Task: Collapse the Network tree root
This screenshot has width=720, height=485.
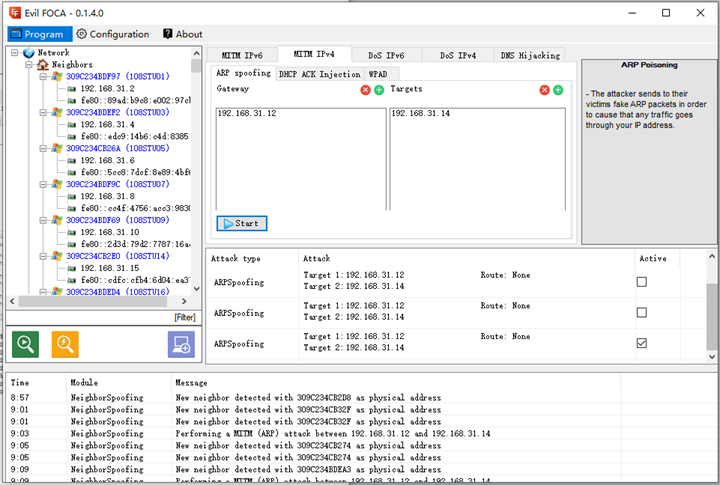Action: pos(15,53)
